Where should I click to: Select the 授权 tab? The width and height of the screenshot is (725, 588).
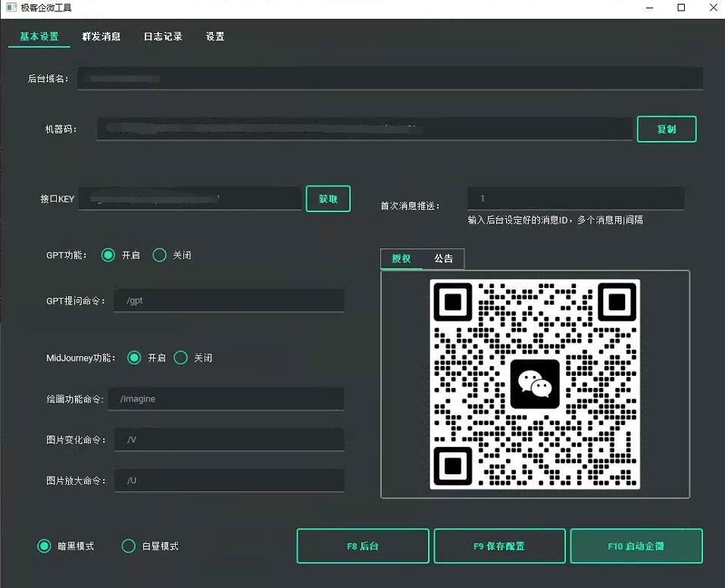pyautogui.click(x=401, y=258)
